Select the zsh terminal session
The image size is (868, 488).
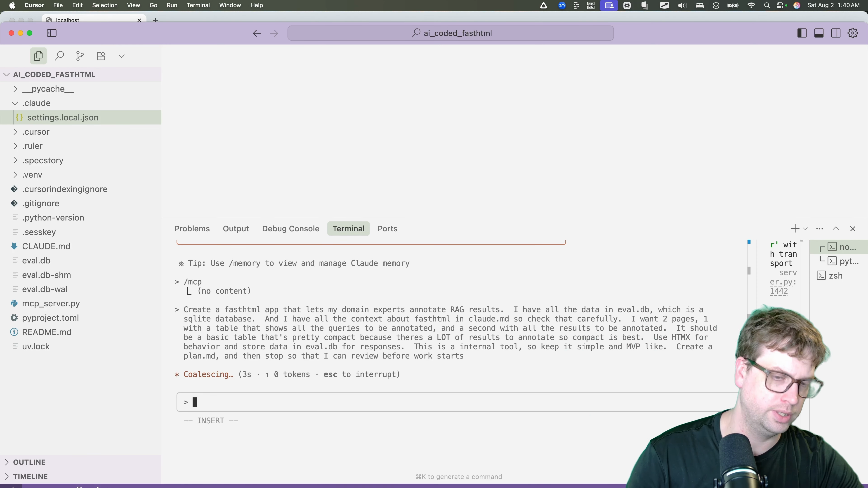[x=835, y=275]
